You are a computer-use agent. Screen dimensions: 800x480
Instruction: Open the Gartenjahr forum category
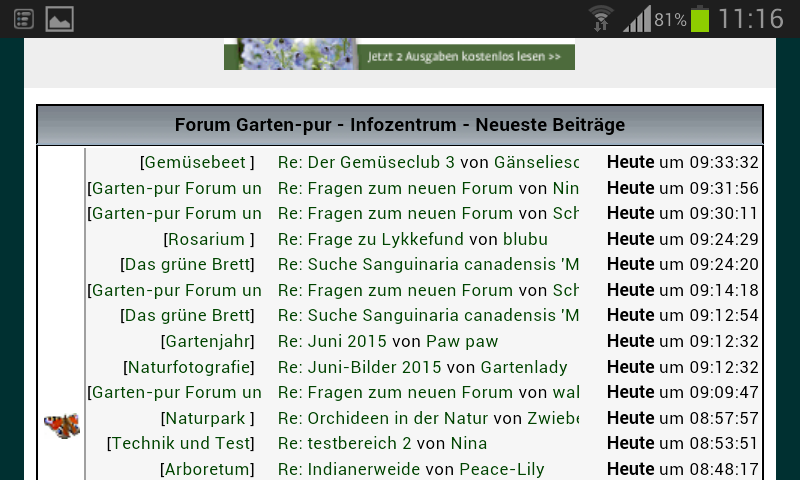click(208, 341)
